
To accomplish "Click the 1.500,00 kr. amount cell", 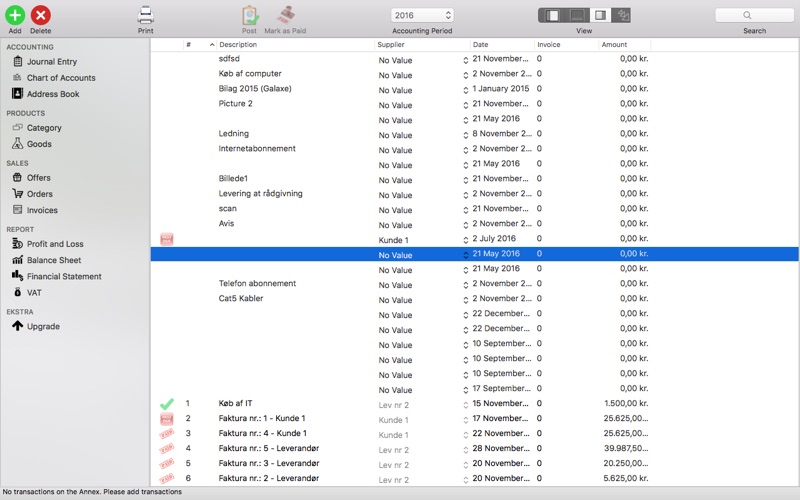I will point(626,404).
